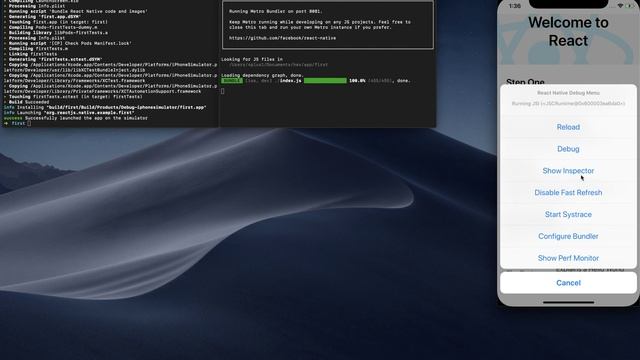Screen dimensions: 640x360
Task: Click 'Successfully launched the app on the simulator' line
Action: click(x=76, y=118)
